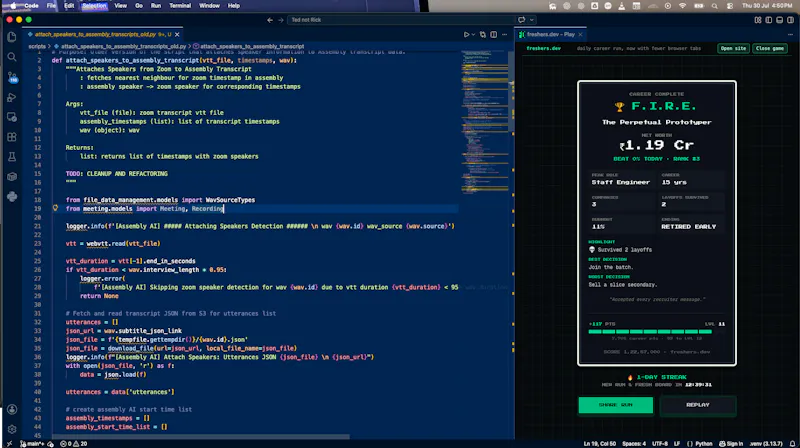Open the Selection menu
This screenshot has width=800, height=448.
(x=94, y=6)
